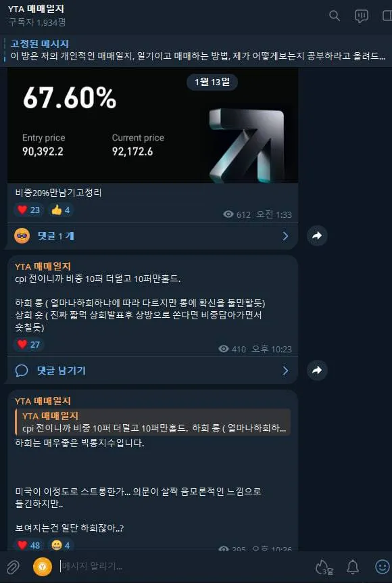This screenshot has height=583, width=392.
Task: Expand the 댓글 남기기 chevron arrow
Action: pyautogui.click(x=285, y=371)
